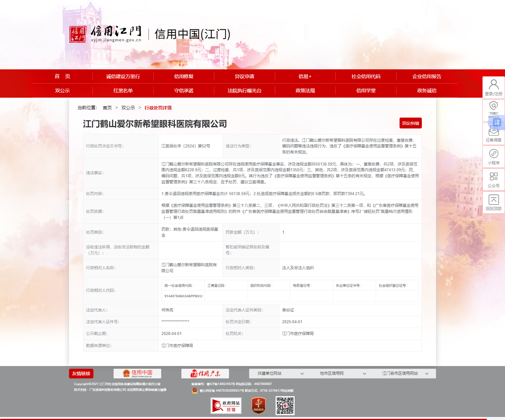Viewport: 505px width, 420px height.
Task: Click the 党政机关 emblem in footer
Action: pos(259,406)
